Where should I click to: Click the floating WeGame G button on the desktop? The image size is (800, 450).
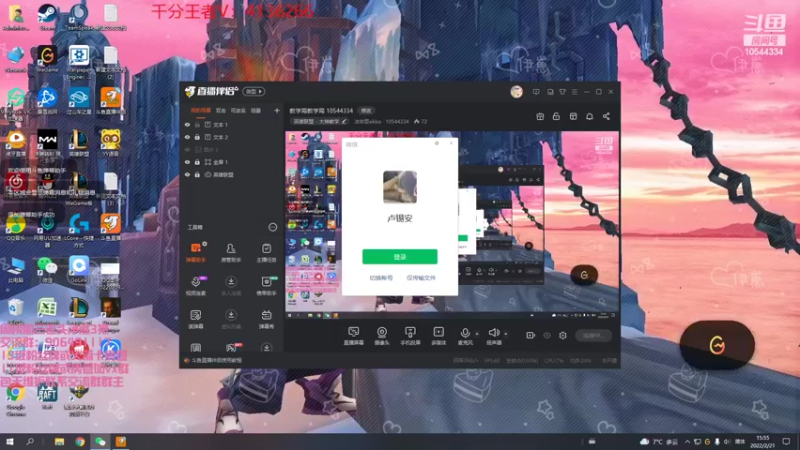point(717,345)
